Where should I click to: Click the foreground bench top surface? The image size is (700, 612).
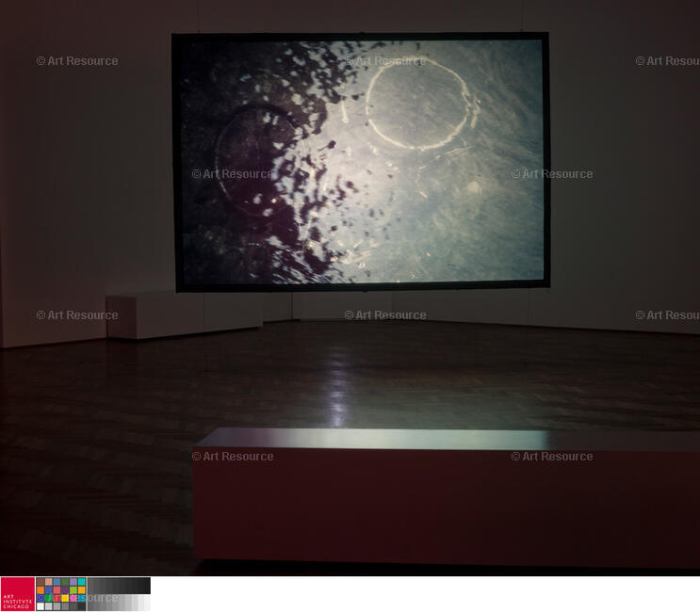pos(447,439)
